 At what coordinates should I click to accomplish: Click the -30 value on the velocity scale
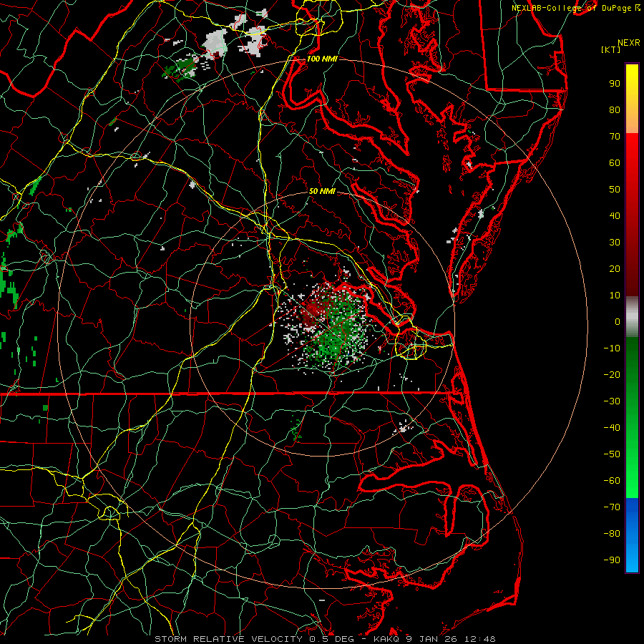pyautogui.click(x=612, y=401)
